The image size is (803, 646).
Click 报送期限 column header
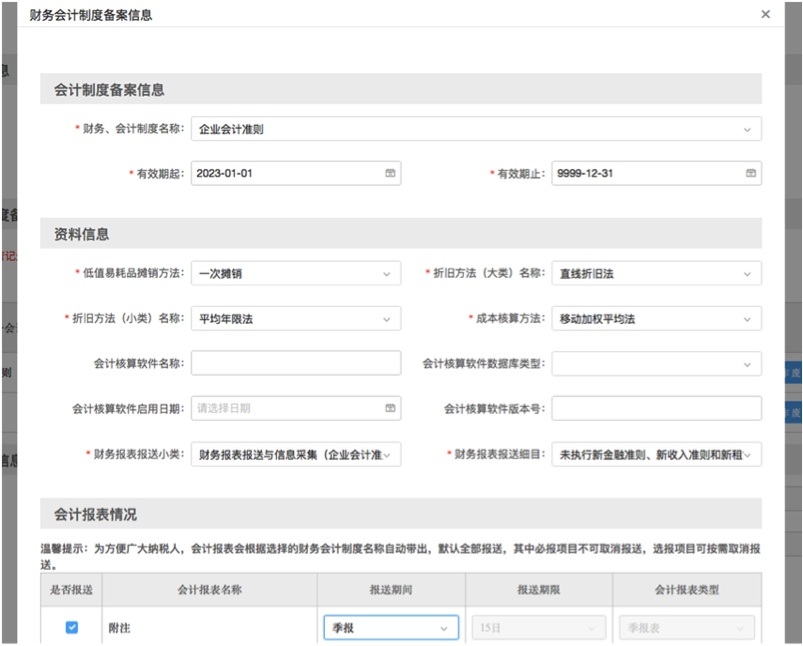[539, 590]
